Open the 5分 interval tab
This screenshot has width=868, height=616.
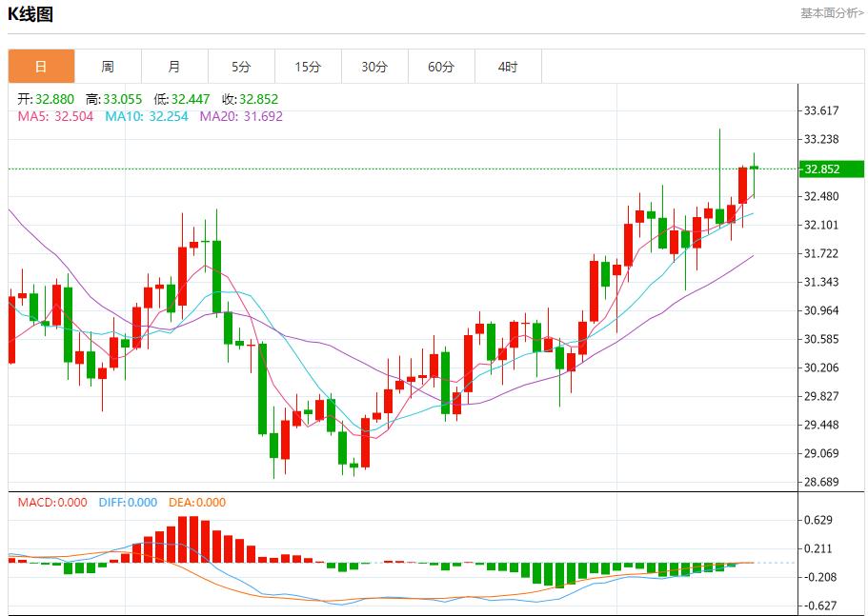click(x=241, y=67)
